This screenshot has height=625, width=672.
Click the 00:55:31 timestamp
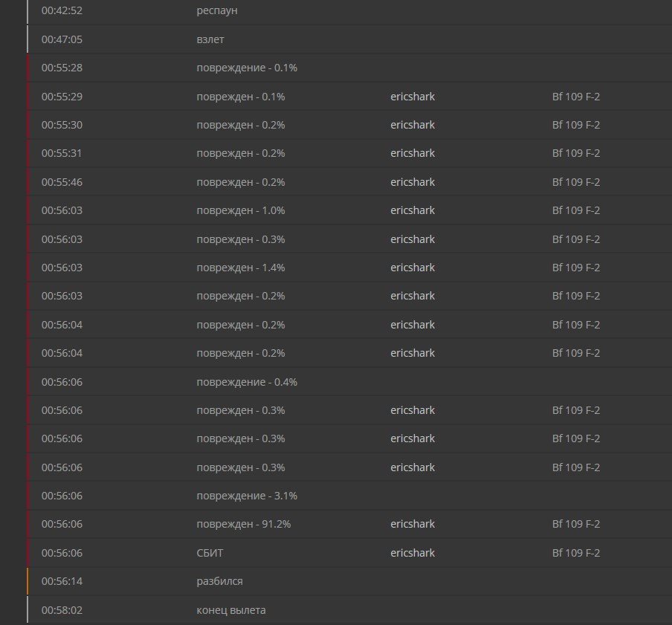point(62,153)
